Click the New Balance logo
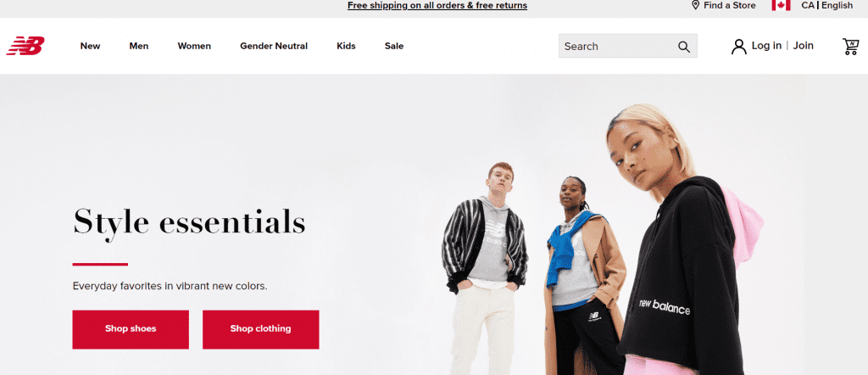The image size is (868, 375). (25, 46)
